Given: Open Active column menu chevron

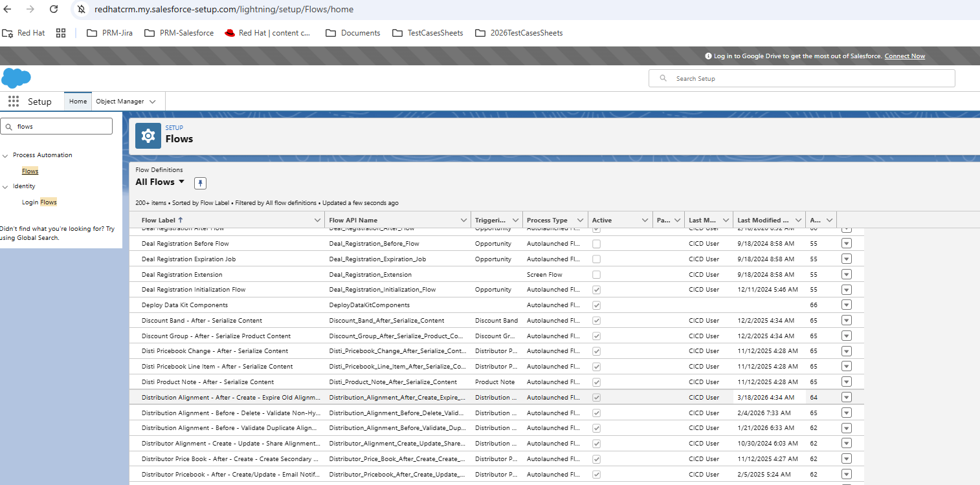Looking at the screenshot, I should click(x=645, y=220).
